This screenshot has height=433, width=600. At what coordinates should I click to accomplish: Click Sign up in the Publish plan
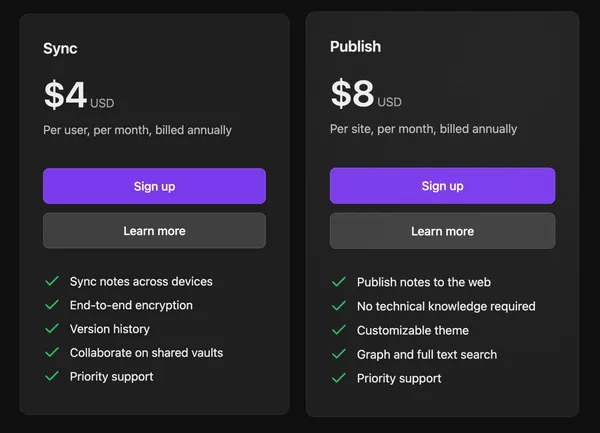point(442,186)
